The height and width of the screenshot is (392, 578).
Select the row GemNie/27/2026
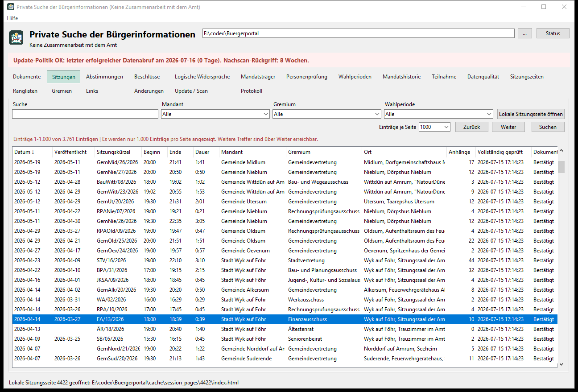tap(285, 172)
